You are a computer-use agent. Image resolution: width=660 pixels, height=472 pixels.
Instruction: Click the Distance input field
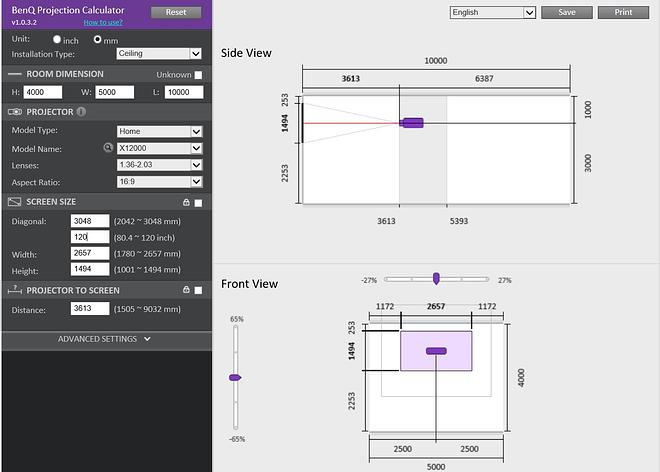tap(90, 308)
